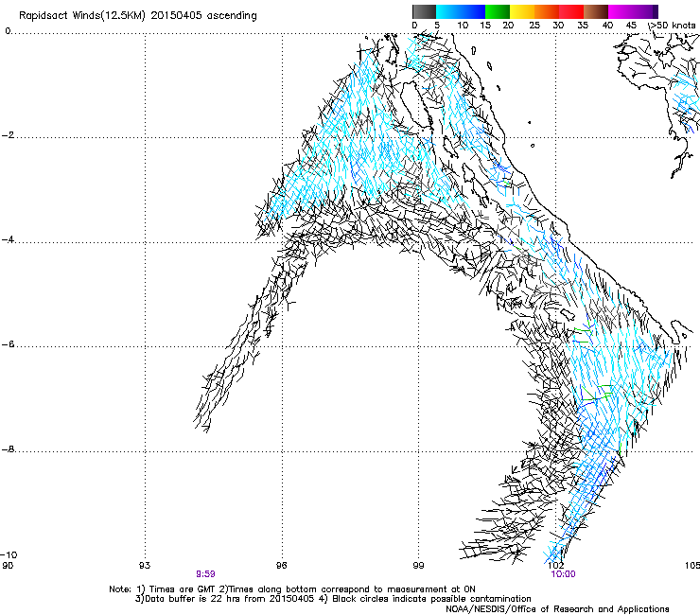Click the longitude label 93
The height and width of the screenshot is (615, 700).
click(x=144, y=566)
